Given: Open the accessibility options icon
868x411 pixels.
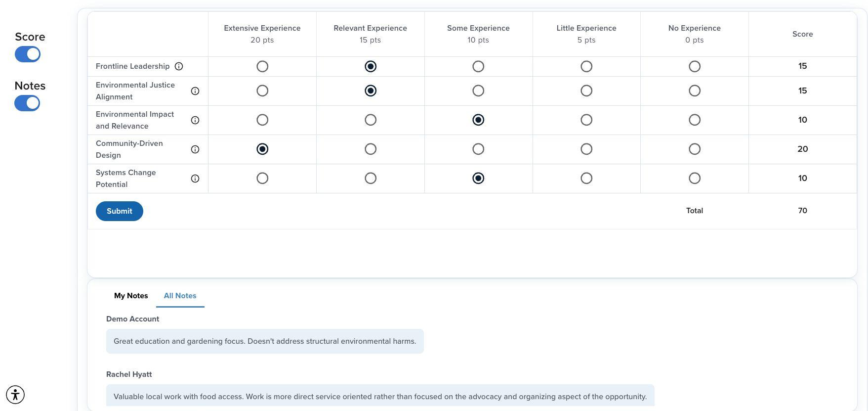Looking at the screenshot, I should (15, 395).
